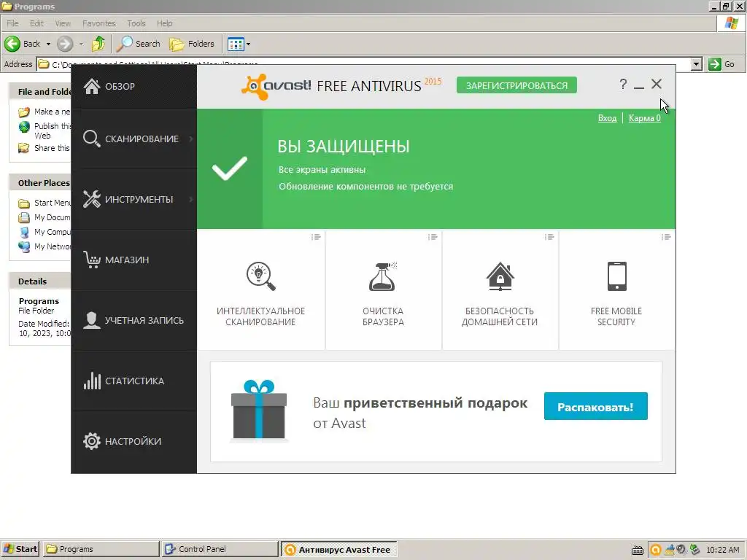
Task: Click 'Publish this folder to the Web' task
Action: point(44,131)
